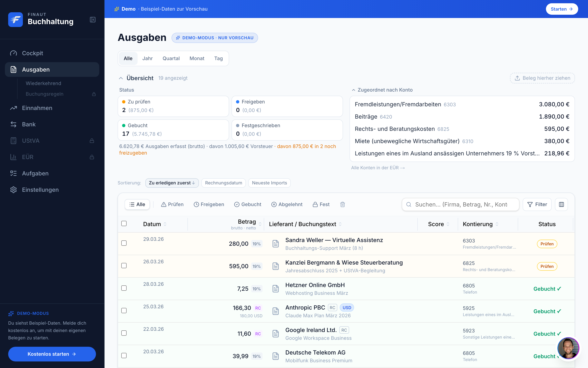Open the Gebucht status card
This screenshot has height=368, width=588.
[173, 130]
